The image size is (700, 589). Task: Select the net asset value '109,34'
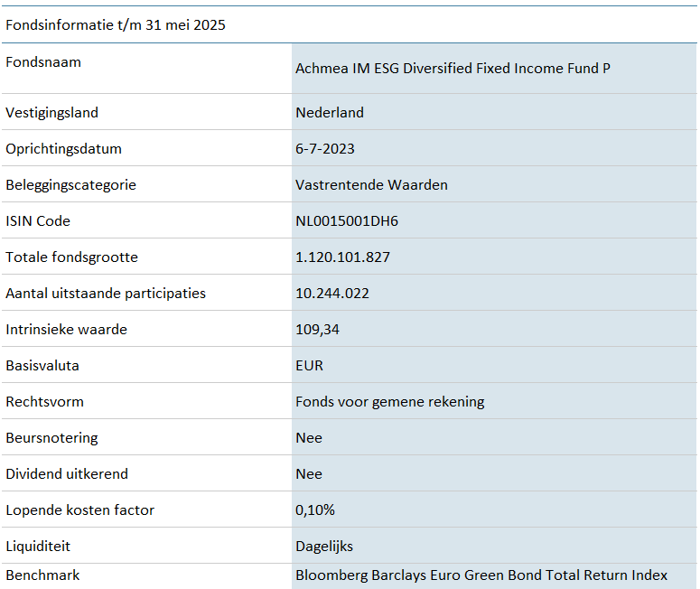point(317,330)
